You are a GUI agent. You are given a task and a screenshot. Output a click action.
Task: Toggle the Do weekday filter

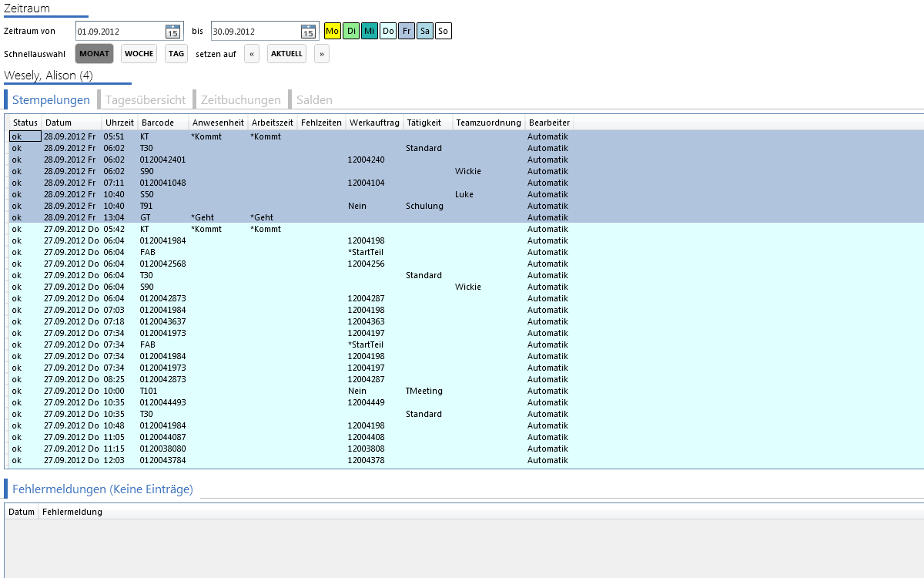[x=388, y=31]
